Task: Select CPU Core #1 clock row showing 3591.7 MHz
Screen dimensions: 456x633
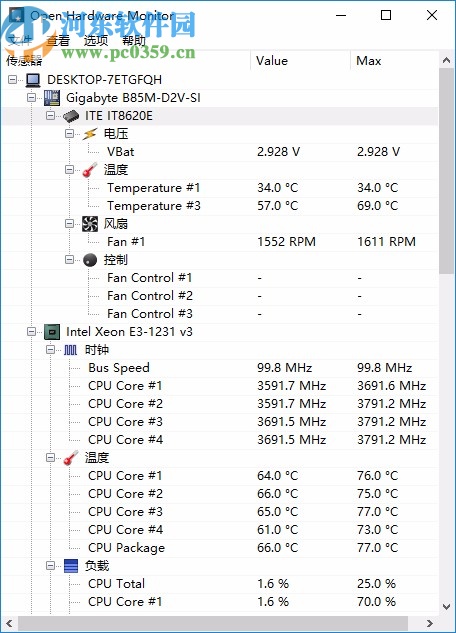Action: point(220,386)
